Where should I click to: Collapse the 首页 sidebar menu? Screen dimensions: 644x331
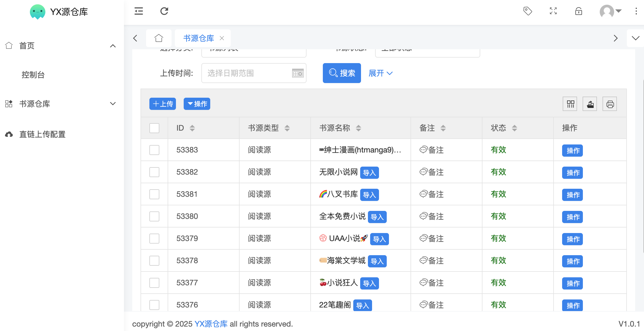[x=113, y=46]
